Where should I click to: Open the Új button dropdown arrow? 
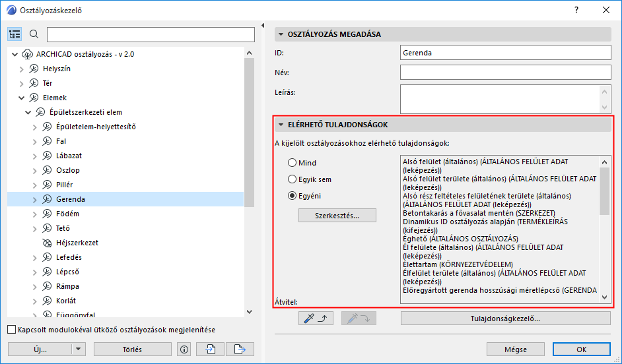pos(78,349)
